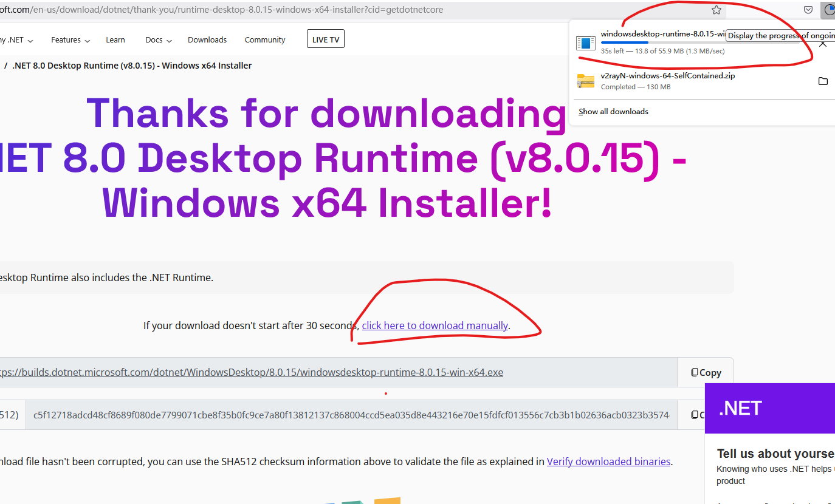The width and height of the screenshot is (835, 504).
Task: Select the SHA512 checksum value field
Action: point(351,415)
